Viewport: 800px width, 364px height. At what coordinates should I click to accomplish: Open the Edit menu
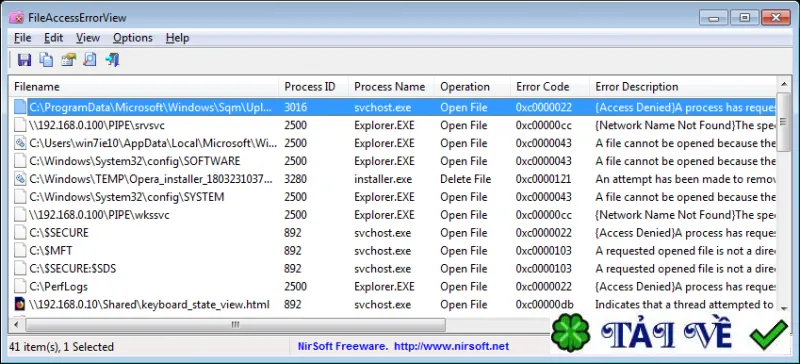tap(53, 38)
